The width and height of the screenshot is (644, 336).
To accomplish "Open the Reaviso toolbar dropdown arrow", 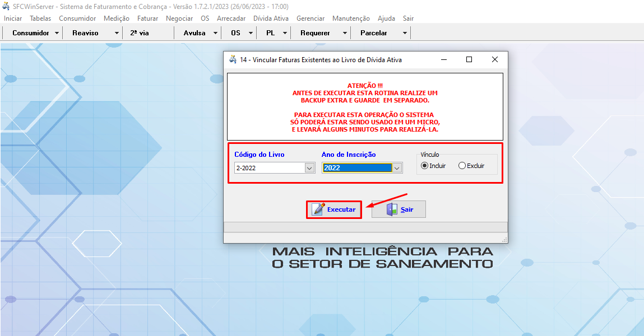I will (x=117, y=33).
